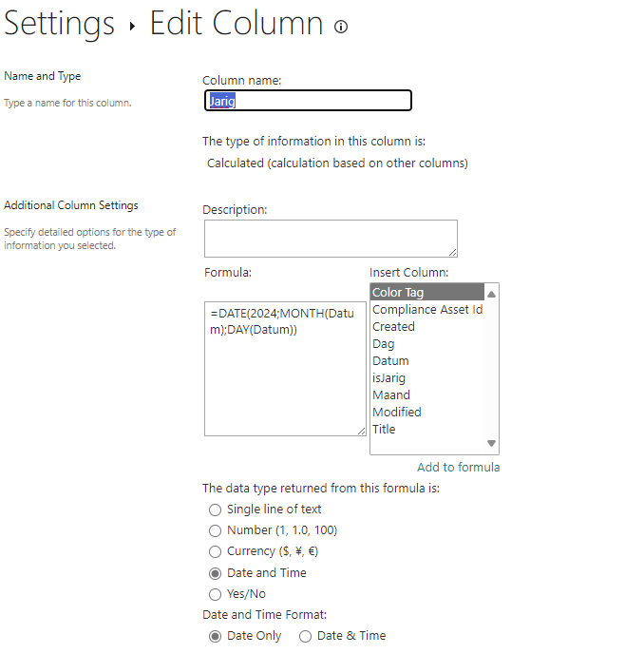The image size is (644, 654).
Task: Choose Number data type radio button
Action: click(215, 530)
